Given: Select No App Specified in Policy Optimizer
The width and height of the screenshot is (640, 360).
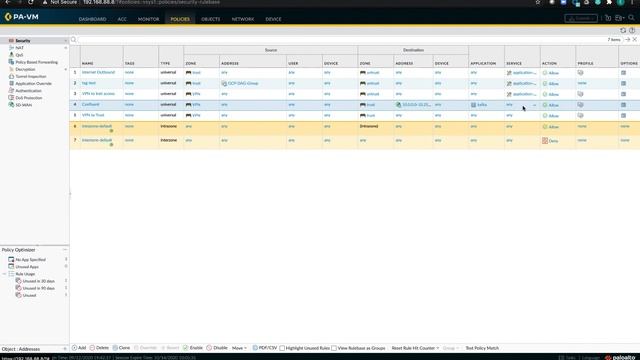Looking at the screenshot, I should click(x=31, y=260).
